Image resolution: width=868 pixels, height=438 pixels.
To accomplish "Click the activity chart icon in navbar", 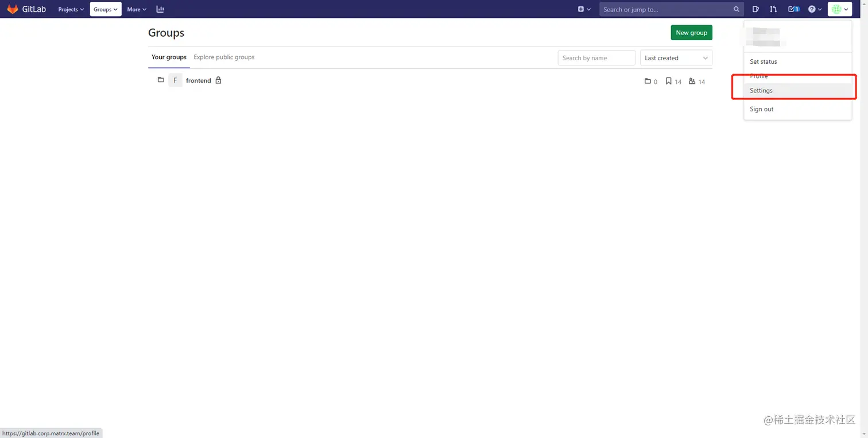I will coord(160,9).
